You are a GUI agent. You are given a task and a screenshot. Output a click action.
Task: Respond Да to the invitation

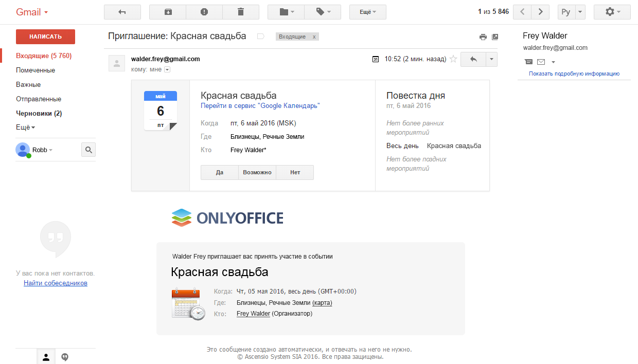[220, 172]
